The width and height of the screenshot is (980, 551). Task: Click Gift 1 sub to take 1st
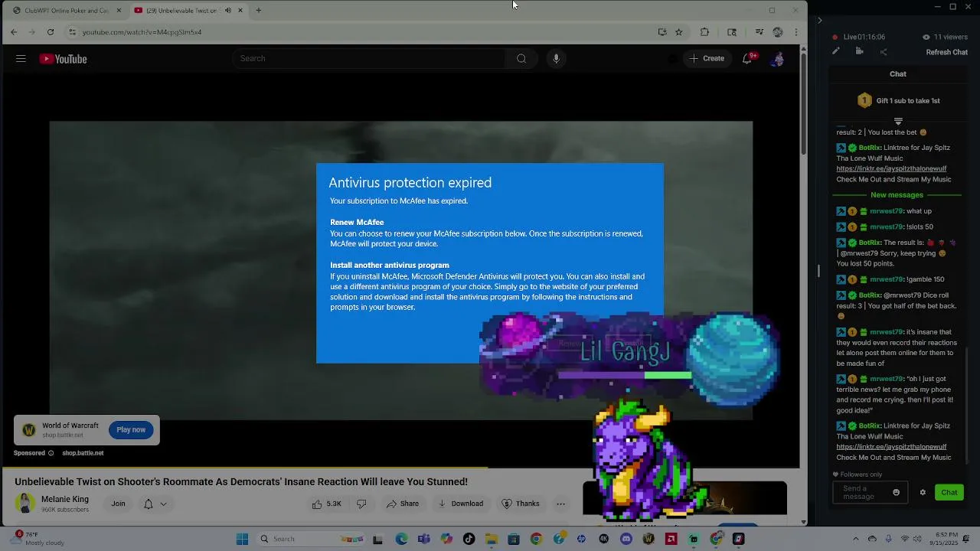click(899, 100)
